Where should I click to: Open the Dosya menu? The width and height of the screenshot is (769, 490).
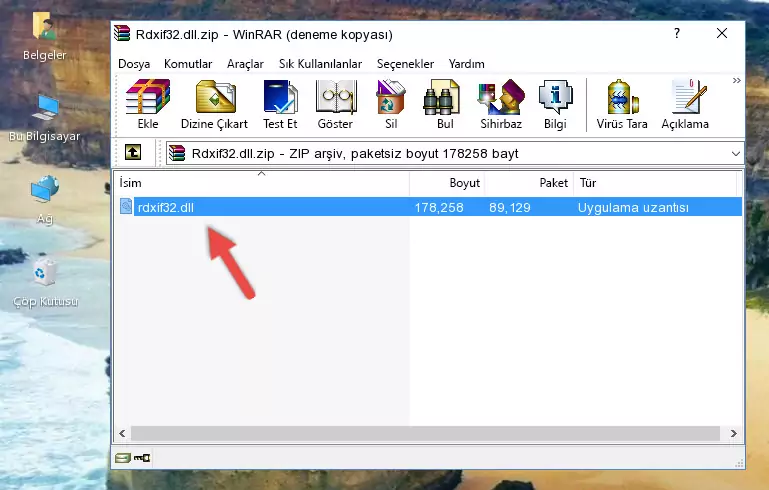[134, 64]
